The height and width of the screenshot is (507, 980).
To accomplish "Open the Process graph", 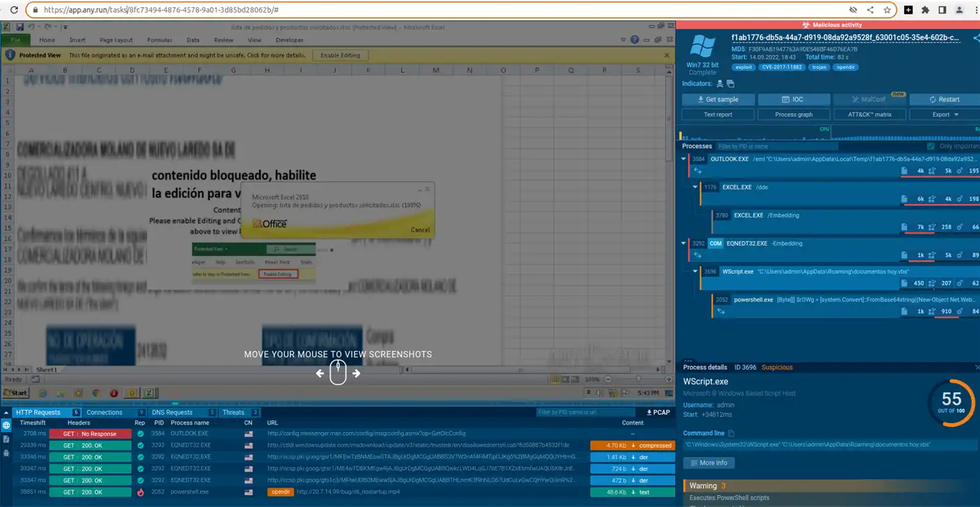I will (794, 115).
